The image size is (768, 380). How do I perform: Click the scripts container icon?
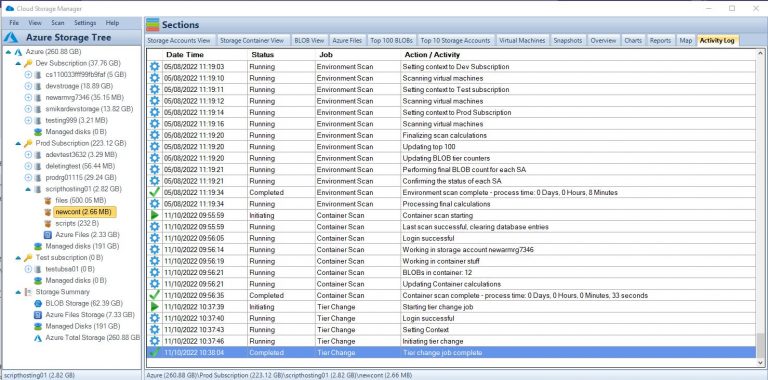click(48, 223)
